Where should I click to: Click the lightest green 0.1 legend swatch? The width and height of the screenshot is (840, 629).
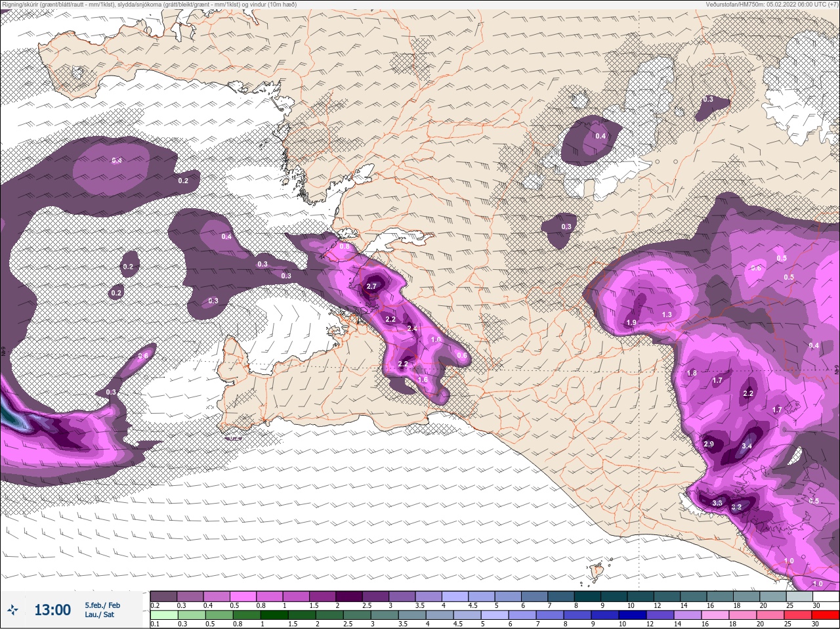163,615
